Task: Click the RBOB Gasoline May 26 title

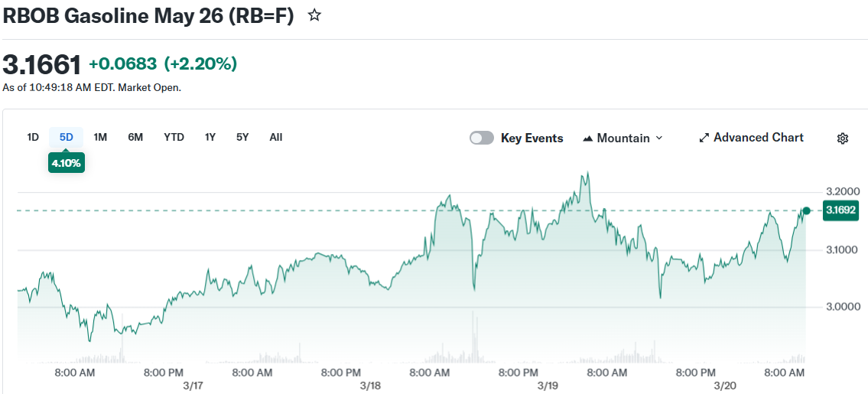Action: click(x=148, y=16)
